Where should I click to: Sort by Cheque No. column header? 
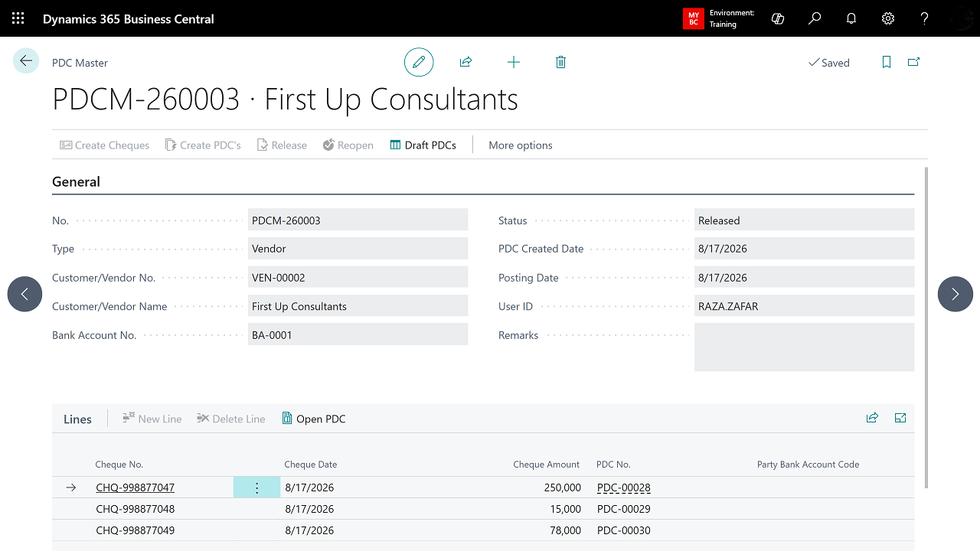119,465
